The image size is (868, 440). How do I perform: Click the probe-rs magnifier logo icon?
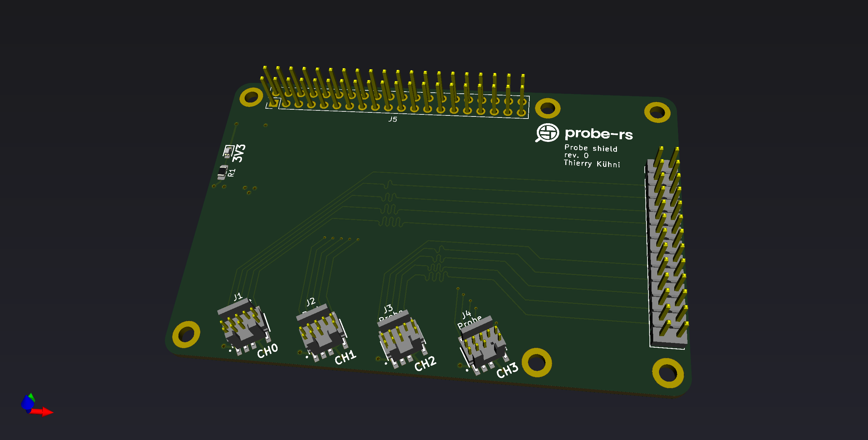[x=547, y=133]
